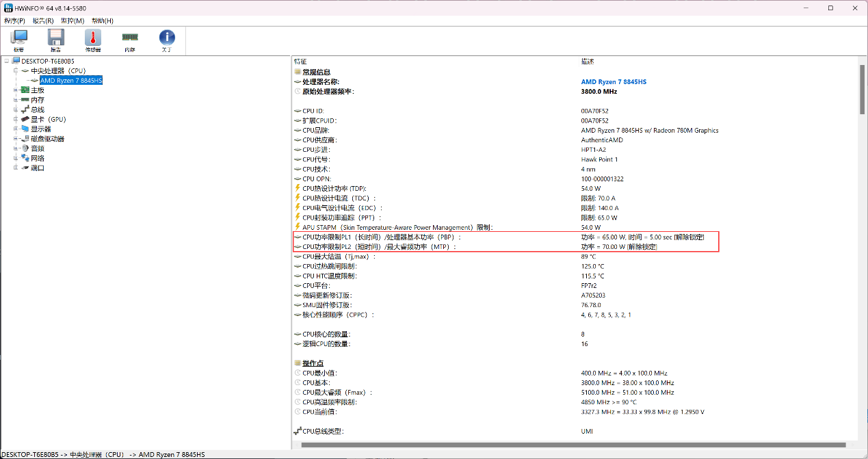Select the Network (网络) tree node
Screen dimensions: 868x459
(37, 158)
